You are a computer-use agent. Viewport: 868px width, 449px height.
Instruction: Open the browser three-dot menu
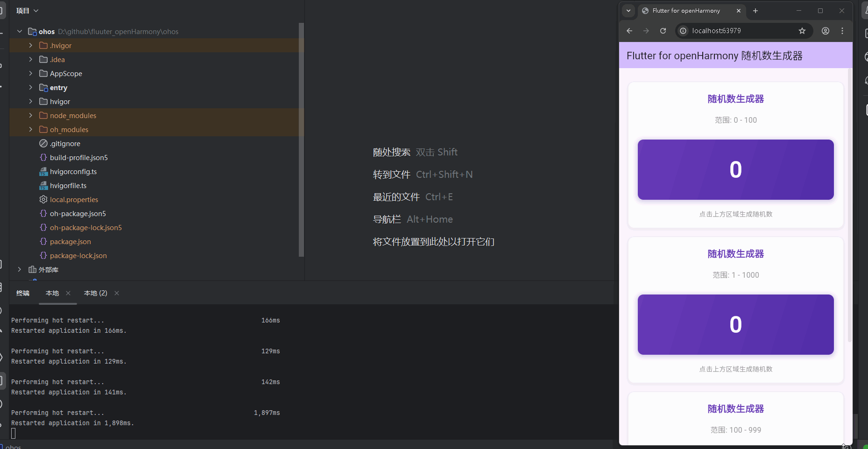[x=842, y=31]
